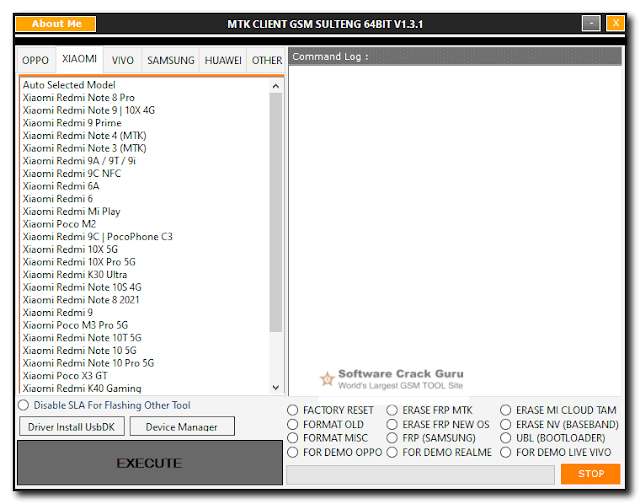Click the EXECUTE button
This screenshot has width=640, height=504.
click(x=149, y=463)
